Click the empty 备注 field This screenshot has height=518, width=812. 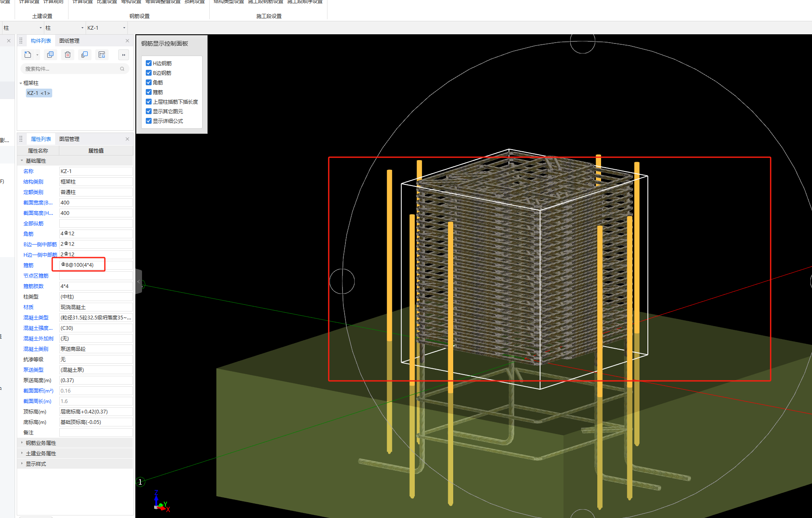[96, 433]
